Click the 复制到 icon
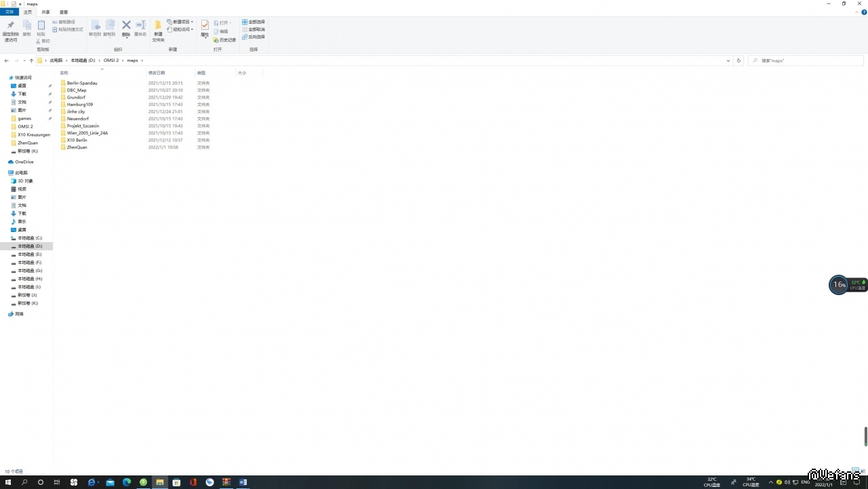The image size is (868, 489). coord(109,25)
